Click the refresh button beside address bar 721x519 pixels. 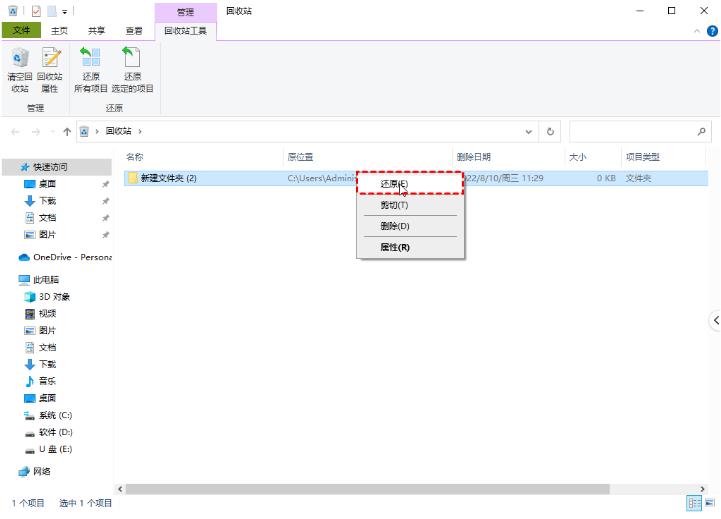point(550,132)
